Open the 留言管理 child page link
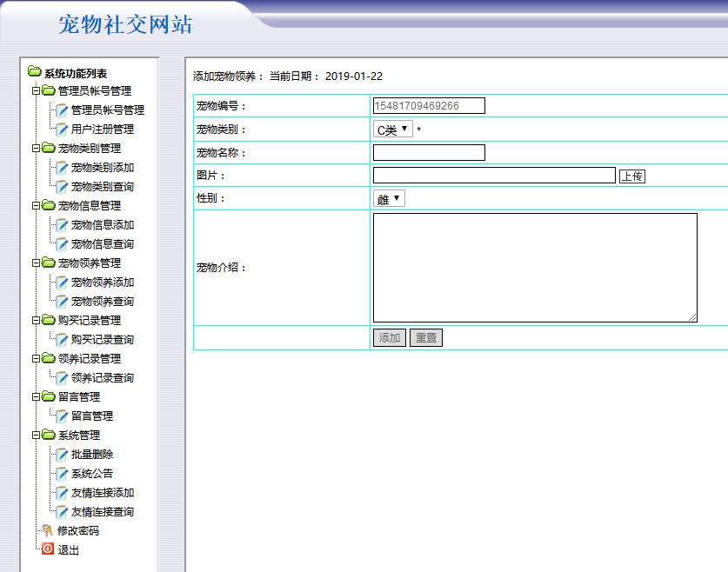This screenshot has height=572, width=728. [x=92, y=416]
